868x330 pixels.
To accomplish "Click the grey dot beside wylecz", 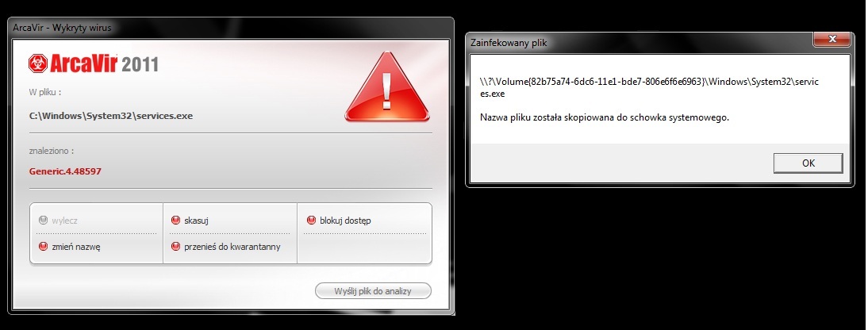I will point(43,221).
